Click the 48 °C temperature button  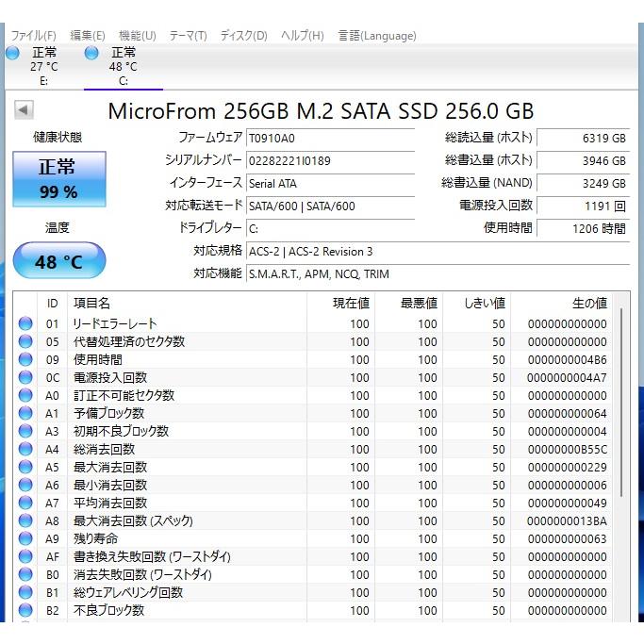[59, 260]
